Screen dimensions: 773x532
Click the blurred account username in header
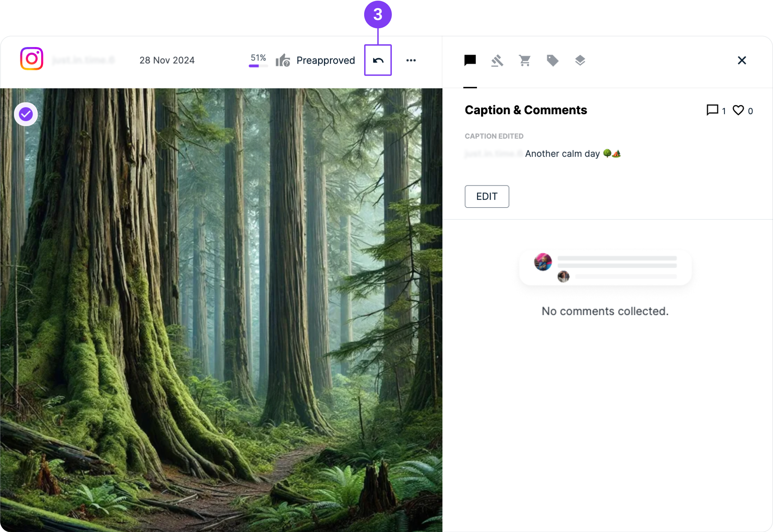[x=83, y=61]
